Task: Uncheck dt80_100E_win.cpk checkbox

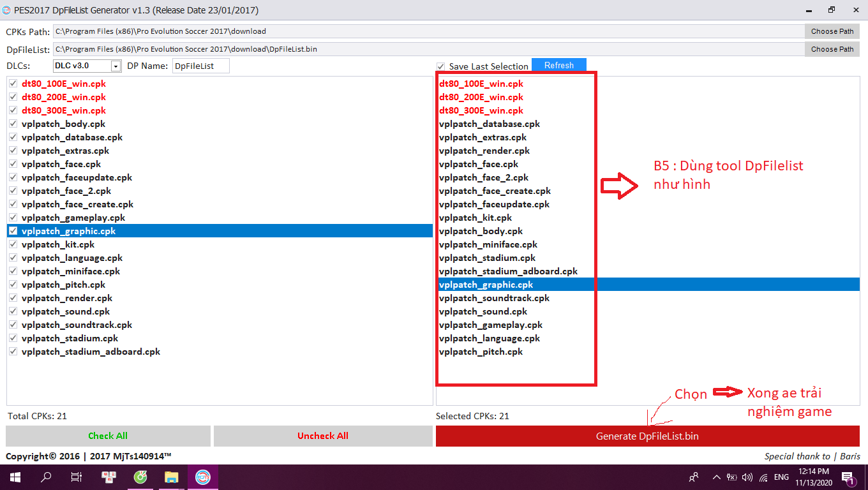Action: (x=13, y=84)
